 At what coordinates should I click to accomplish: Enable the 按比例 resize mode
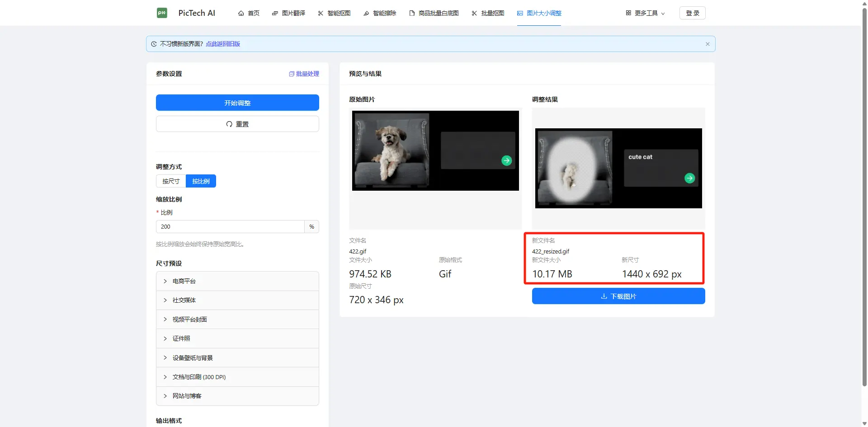[x=201, y=181]
